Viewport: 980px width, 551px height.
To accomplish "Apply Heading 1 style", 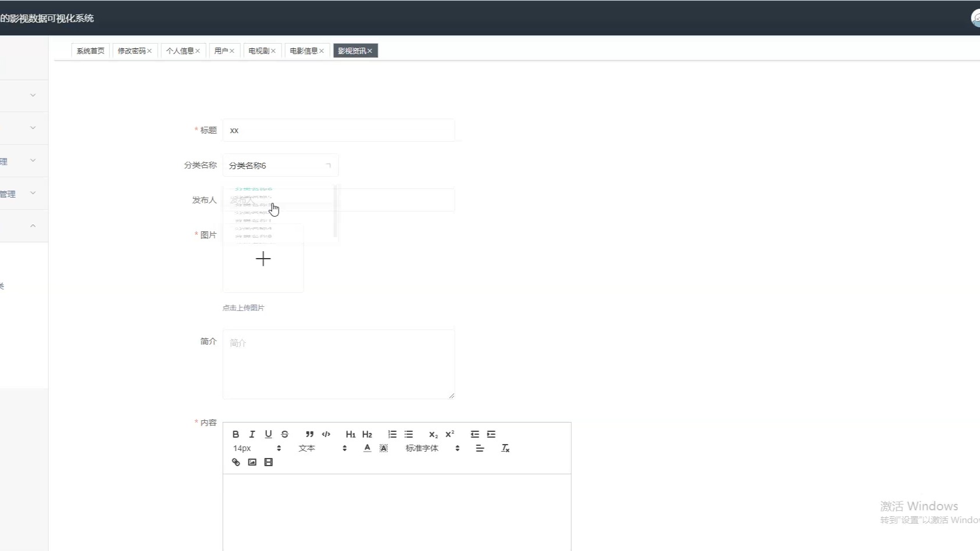I will click(x=350, y=434).
